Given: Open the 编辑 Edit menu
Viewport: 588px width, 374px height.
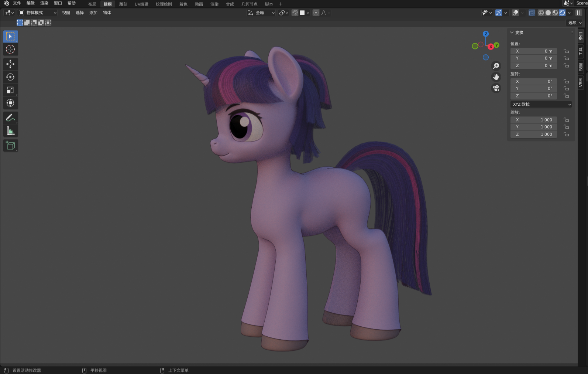Looking at the screenshot, I should point(31,3).
